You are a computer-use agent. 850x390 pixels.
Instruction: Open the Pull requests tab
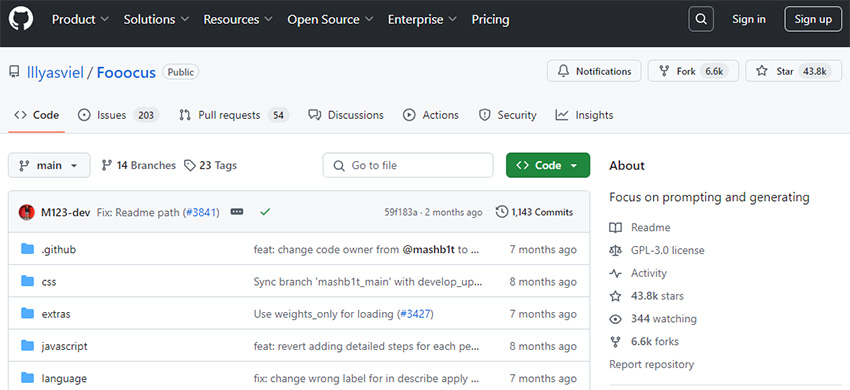click(234, 115)
